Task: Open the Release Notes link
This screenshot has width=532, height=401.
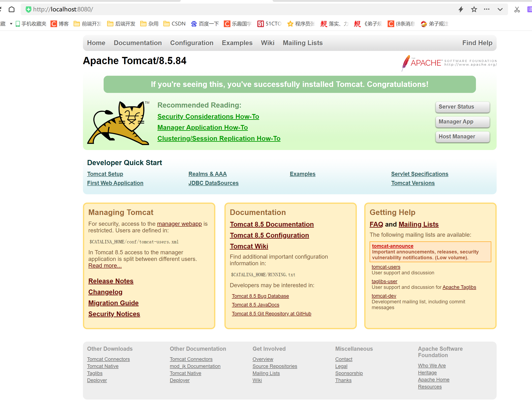Action: (x=111, y=281)
